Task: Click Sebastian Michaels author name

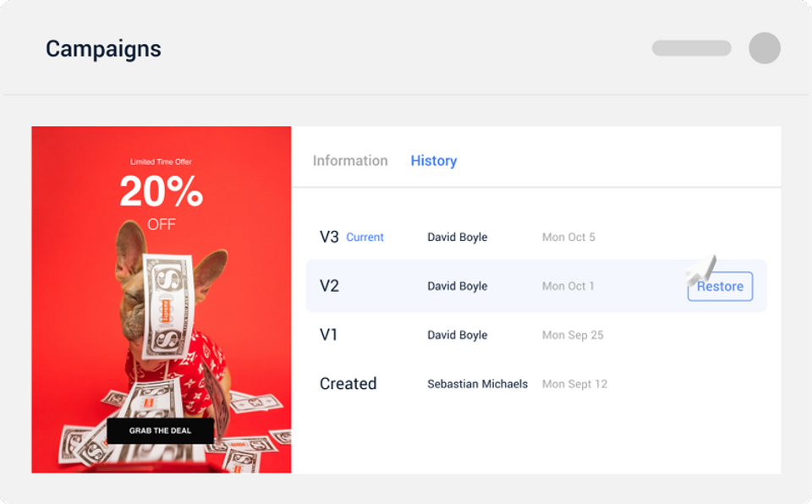Action: [x=477, y=384]
